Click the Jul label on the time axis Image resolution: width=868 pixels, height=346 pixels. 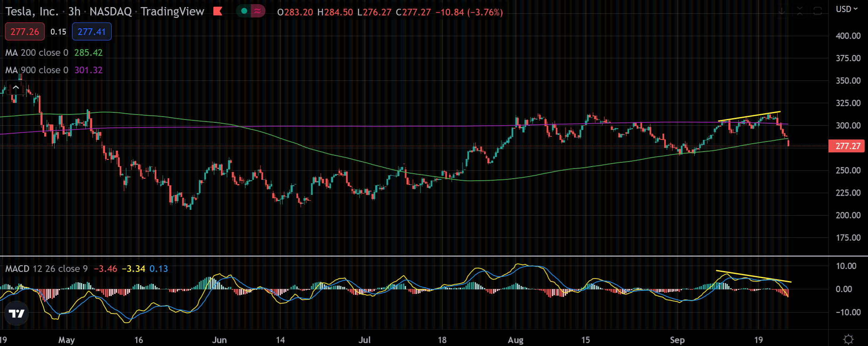click(x=365, y=340)
